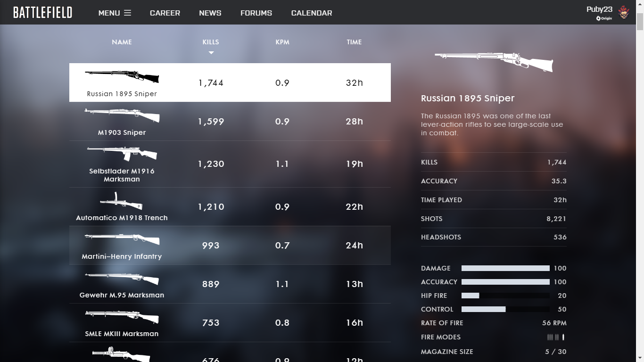This screenshot has height=362, width=644.
Task: Open the CALENDAR page
Action: [x=312, y=13]
